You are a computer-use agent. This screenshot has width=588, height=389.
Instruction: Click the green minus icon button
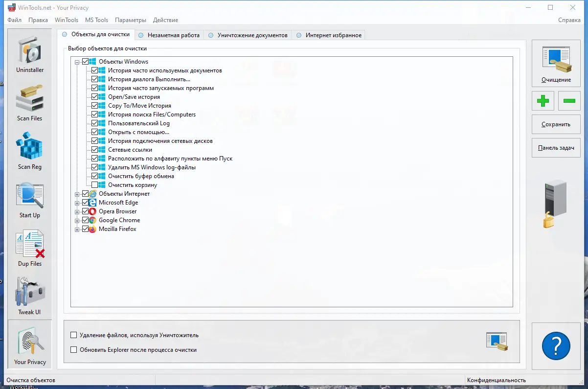(569, 101)
